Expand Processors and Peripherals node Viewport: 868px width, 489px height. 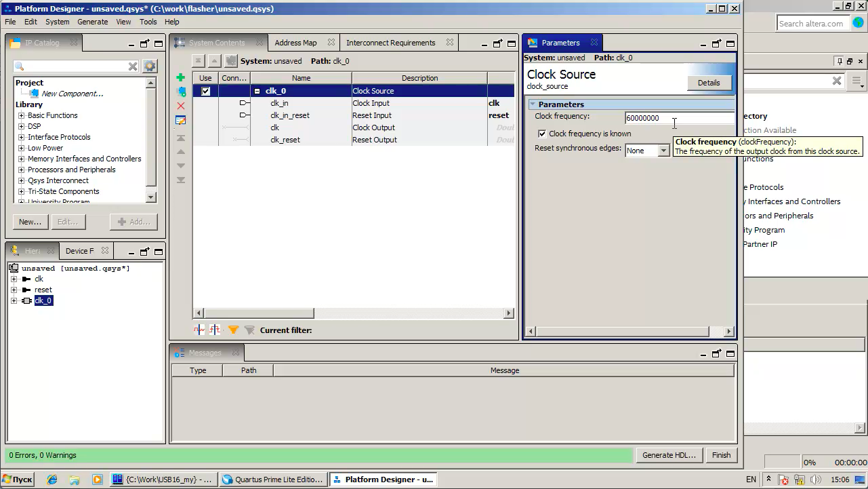coord(22,170)
